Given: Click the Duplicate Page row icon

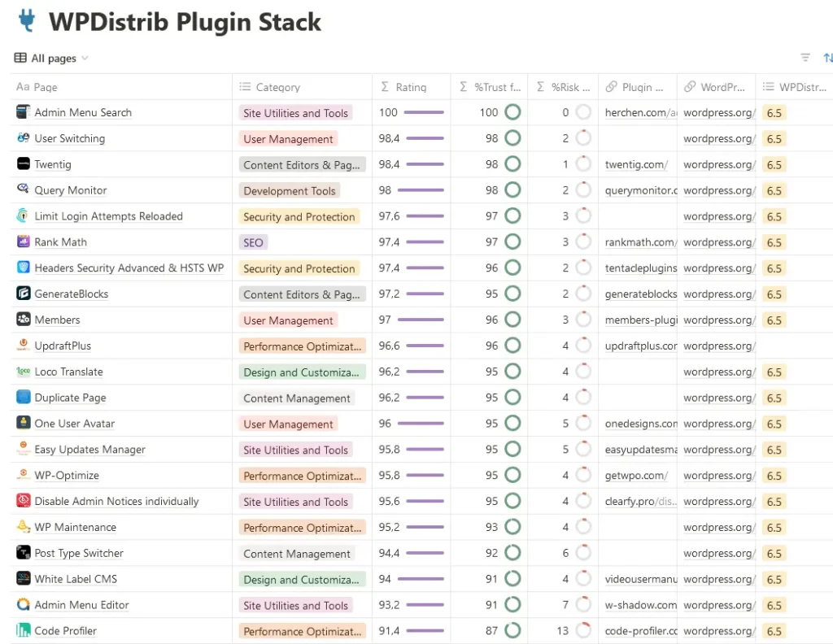Looking at the screenshot, I should click(x=24, y=397).
